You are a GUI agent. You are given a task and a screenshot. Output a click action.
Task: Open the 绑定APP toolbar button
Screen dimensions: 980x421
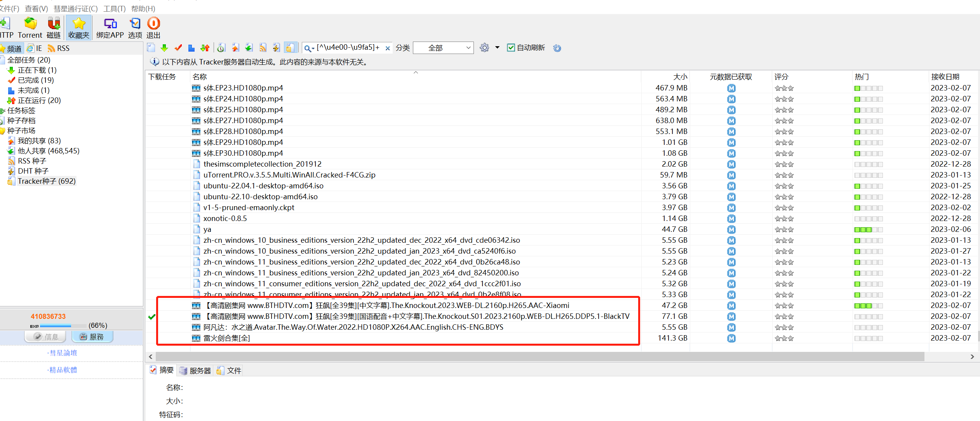110,28
